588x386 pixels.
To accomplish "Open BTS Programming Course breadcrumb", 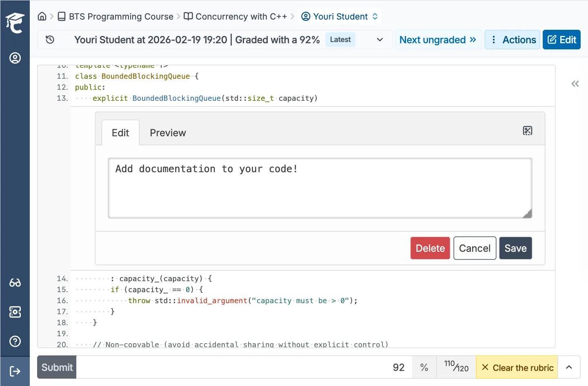I will point(115,16).
